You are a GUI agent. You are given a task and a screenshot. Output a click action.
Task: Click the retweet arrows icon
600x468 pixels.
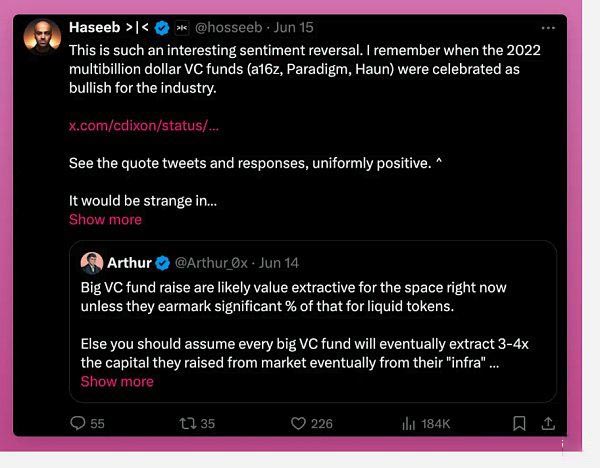coord(188,424)
